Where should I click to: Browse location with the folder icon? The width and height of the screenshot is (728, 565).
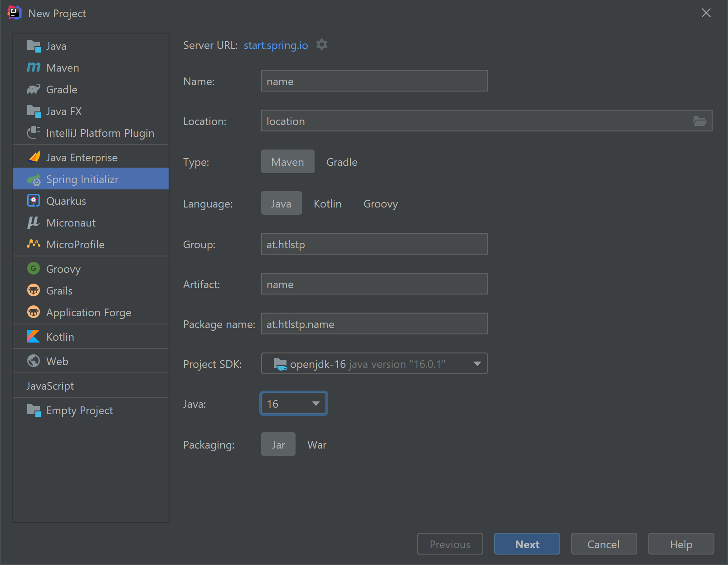(699, 121)
